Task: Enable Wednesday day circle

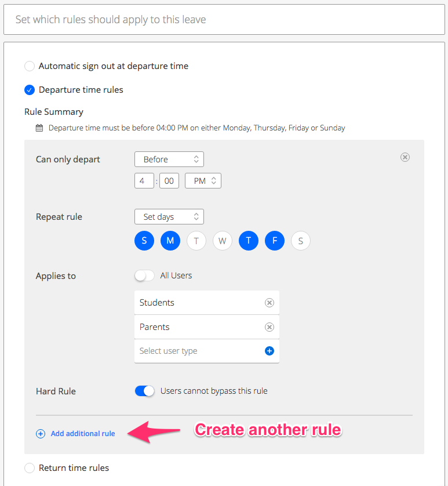Action: click(x=222, y=241)
